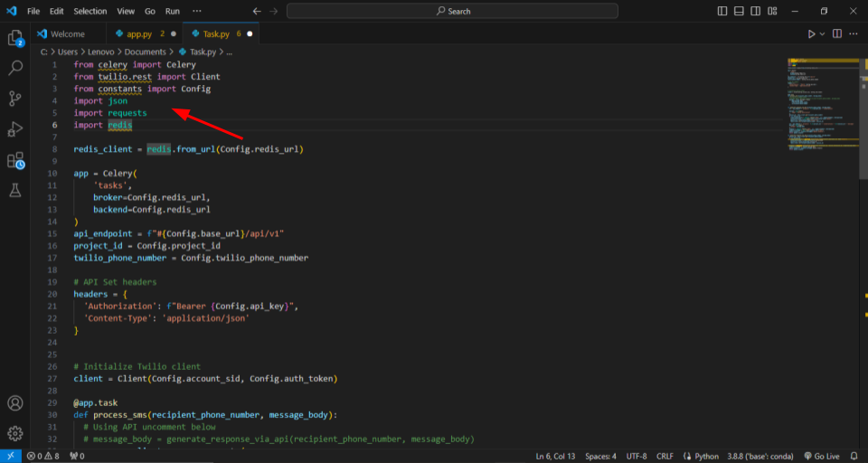Open the Explorer view in activity bar
This screenshot has width=868, height=463.
[x=15, y=38]
